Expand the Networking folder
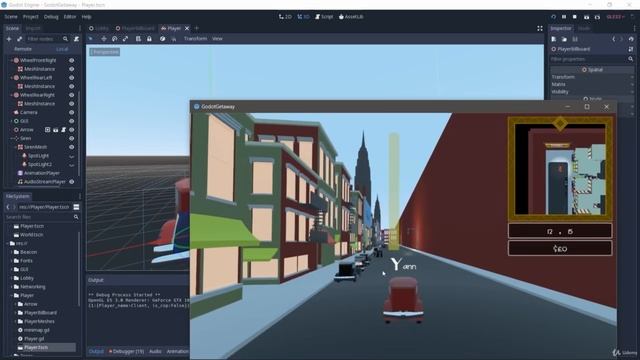 (x=11, y=287)
